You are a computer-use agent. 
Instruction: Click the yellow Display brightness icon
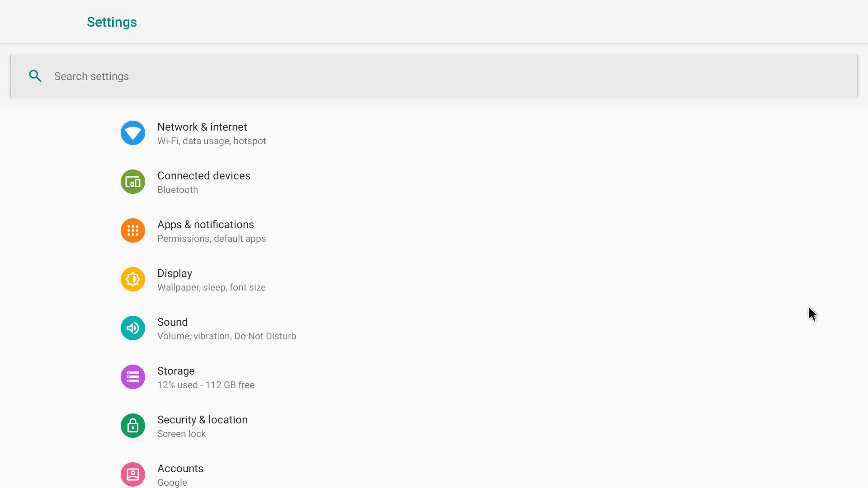(132, 279)
